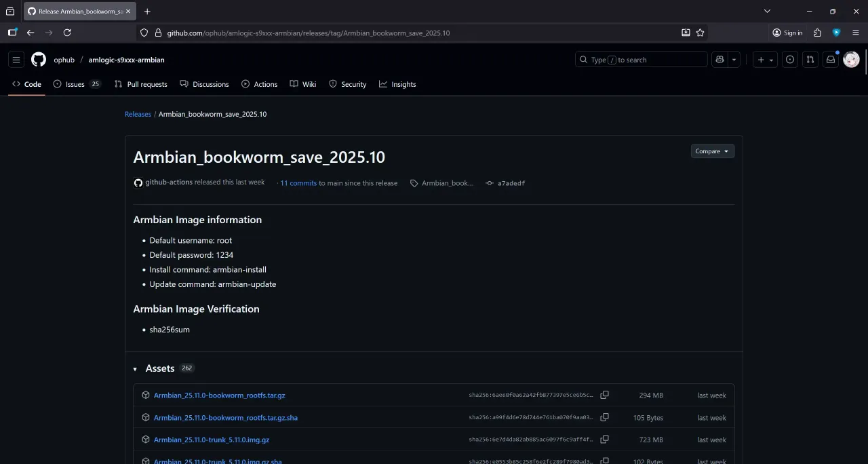The width and height of the screenshot is (868, 464).
Task: Open Firefox sidebar toggle icon
Action: click(x=12, y=33)
